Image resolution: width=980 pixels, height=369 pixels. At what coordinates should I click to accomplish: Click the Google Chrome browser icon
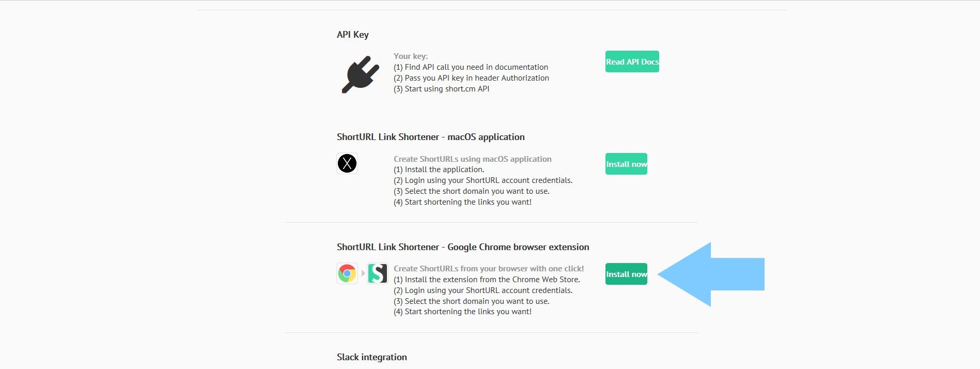[x=347, y=273]
